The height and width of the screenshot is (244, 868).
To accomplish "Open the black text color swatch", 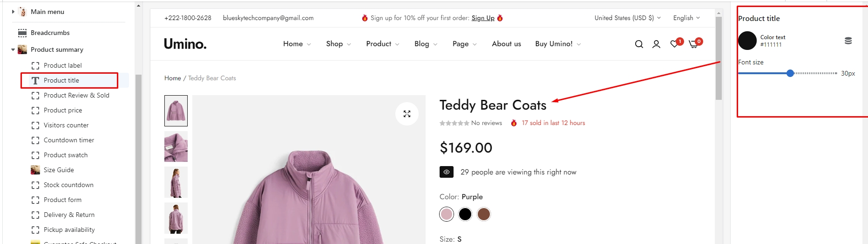I will [747, 41].
